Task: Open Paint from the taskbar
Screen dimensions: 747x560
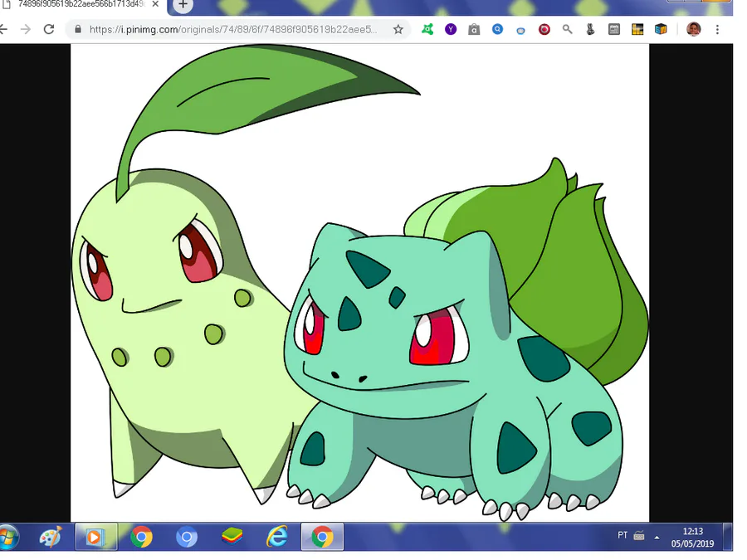Action: pyautogui.click(x=51, y=537)
